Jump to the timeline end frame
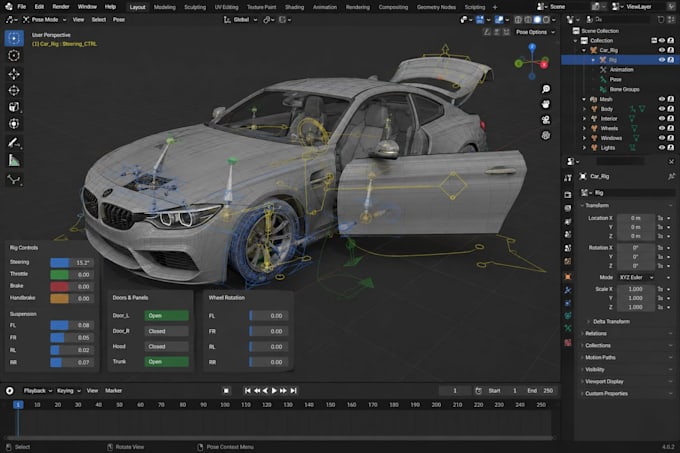Viewport: 680px width, 453px height. [294, 391]
